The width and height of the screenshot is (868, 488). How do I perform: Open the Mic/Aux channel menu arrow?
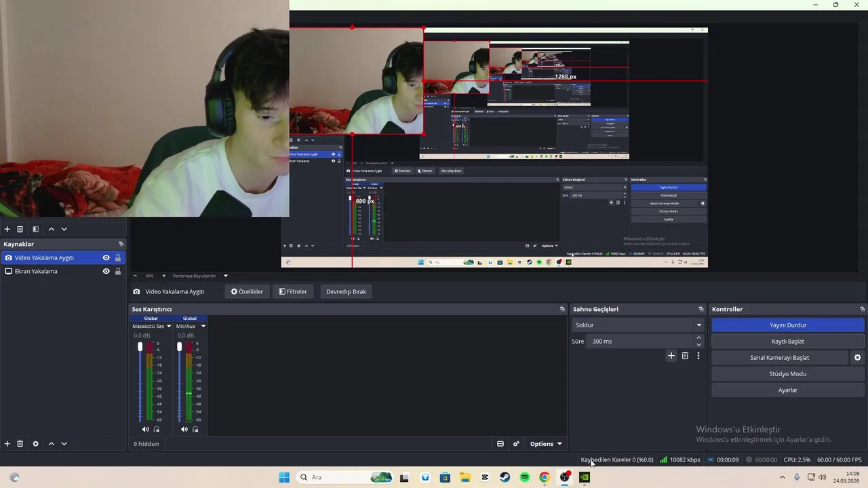tap(203, 326)
